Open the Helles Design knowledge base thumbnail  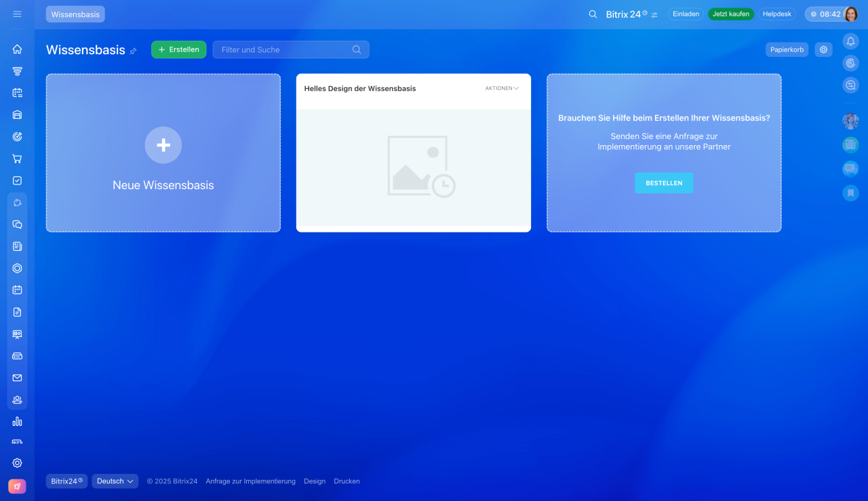coord(414,167)
